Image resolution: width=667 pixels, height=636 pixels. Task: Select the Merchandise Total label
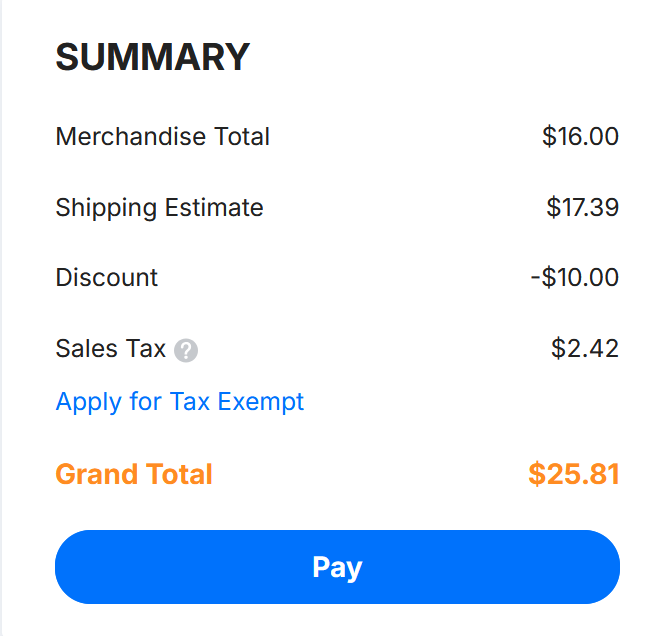coord(163,137)
